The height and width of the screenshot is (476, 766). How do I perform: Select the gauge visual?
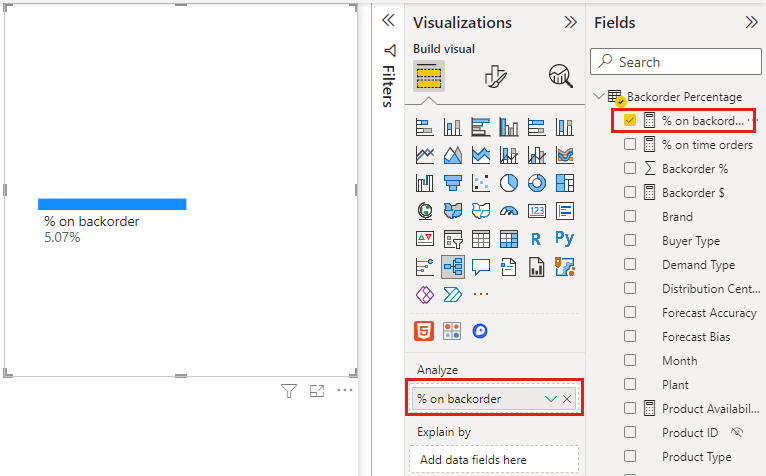pos(509,211)
